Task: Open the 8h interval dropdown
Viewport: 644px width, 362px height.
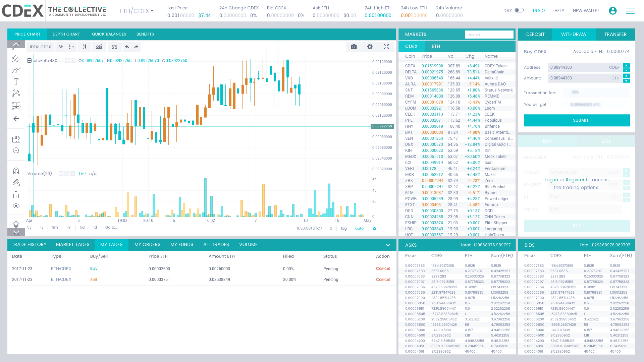Action: point(66,47)
